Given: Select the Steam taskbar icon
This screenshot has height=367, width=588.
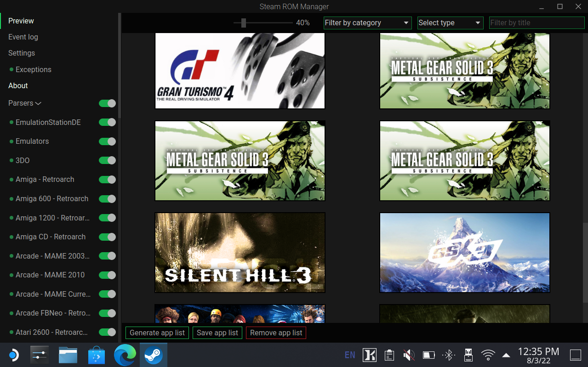Looking at the screenshot, I should pos(153,355).
